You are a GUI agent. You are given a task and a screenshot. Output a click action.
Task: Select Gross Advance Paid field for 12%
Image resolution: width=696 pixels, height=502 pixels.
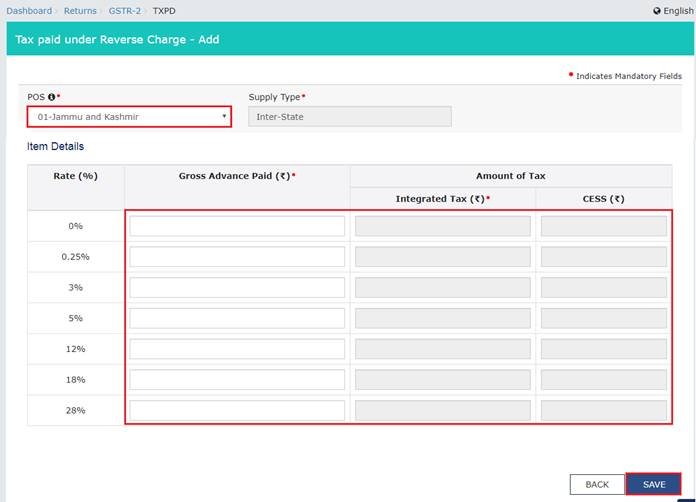click(237, 349)
